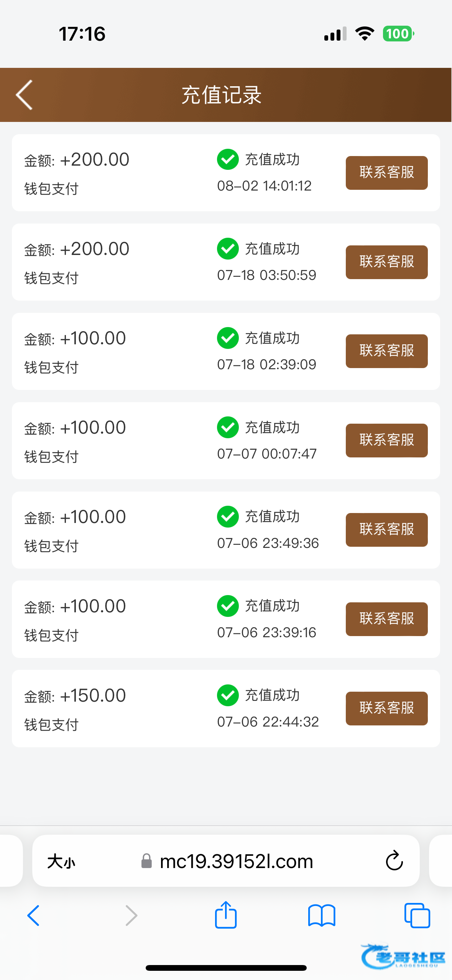Image resolution: width=452 pixels, height=980 pixels.
Task: Tap green checkmark on 07-07 00:07:47 record
Action: (x=228, y=428)
